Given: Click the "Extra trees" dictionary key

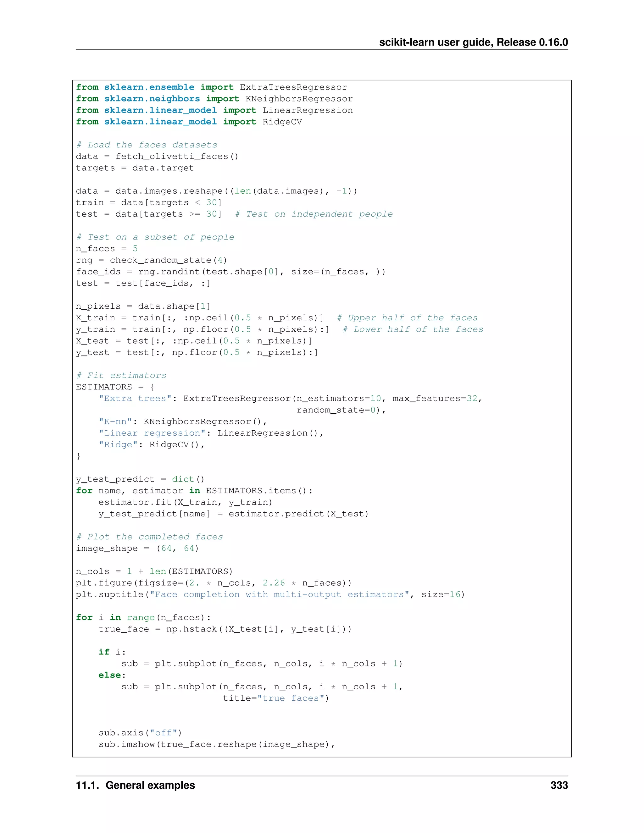Looking at the screenshot, I should pos(135,399).
